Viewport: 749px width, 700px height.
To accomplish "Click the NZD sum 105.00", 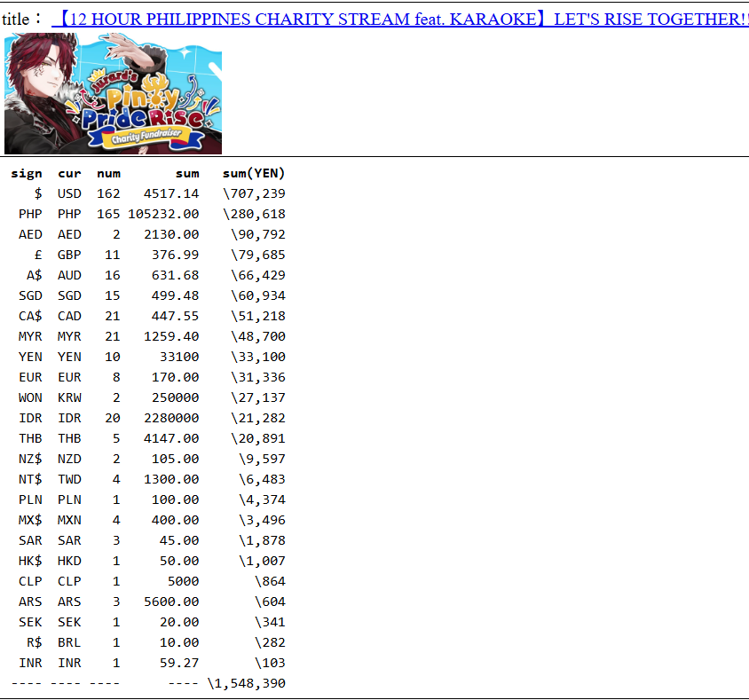I will 176,459.
